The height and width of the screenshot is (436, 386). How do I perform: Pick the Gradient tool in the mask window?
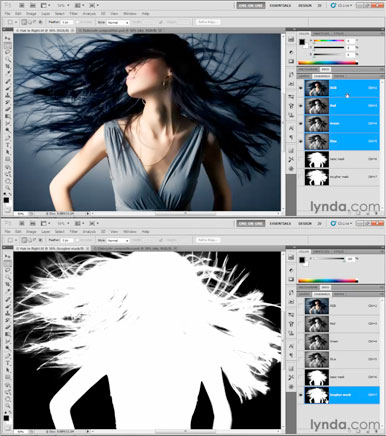coord(7,334)
